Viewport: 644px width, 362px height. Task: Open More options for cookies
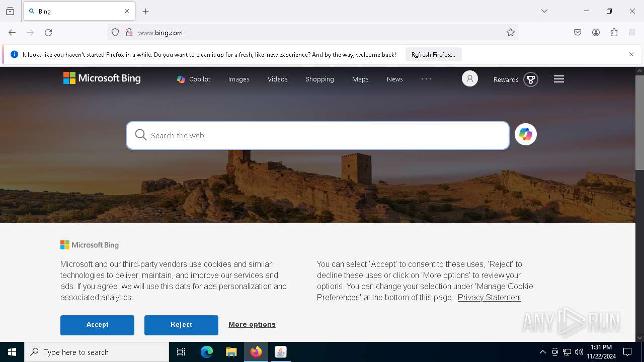(x=252, y=324)
